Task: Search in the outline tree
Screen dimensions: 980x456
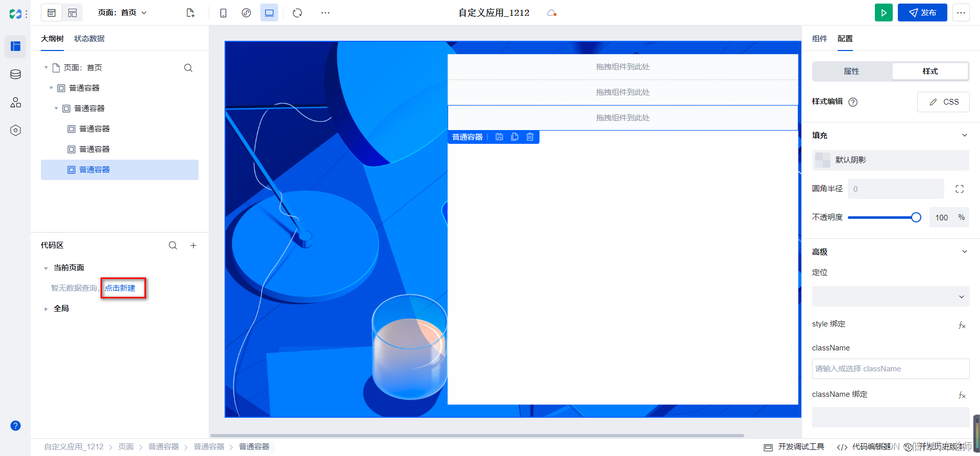Action: (188, 68)
